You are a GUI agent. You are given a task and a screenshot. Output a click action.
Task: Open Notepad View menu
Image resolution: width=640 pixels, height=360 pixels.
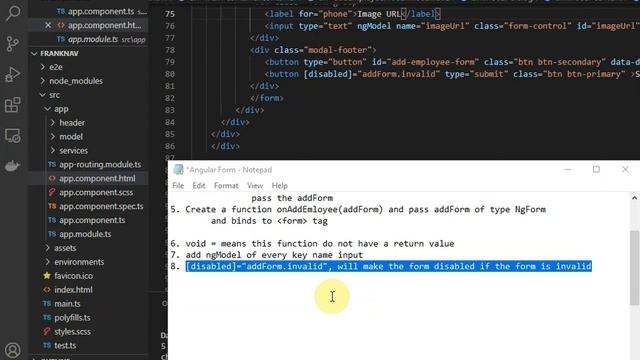(x=255, y=185)
